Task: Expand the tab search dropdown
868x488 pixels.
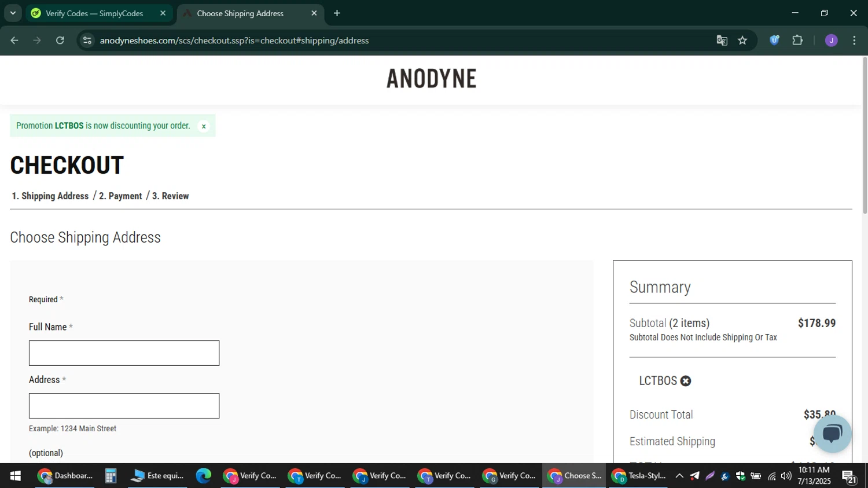Action: click(x=13, y=13)
